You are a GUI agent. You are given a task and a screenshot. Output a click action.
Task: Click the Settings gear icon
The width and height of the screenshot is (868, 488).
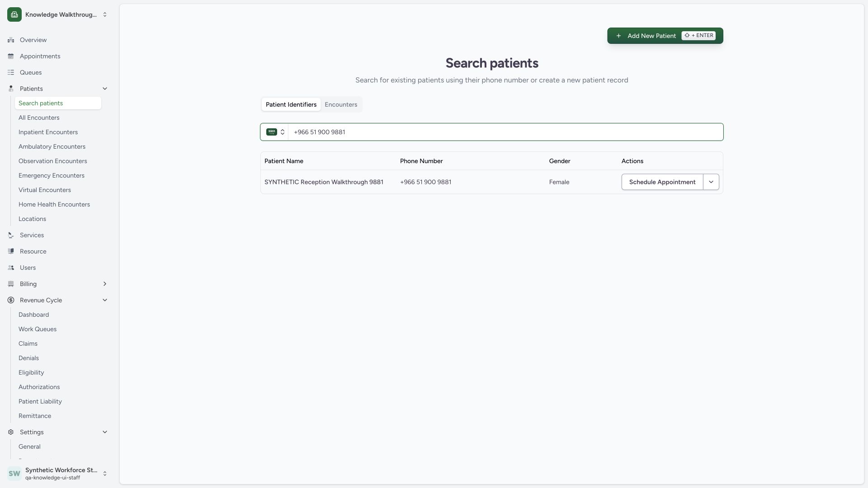pos(11,432)
